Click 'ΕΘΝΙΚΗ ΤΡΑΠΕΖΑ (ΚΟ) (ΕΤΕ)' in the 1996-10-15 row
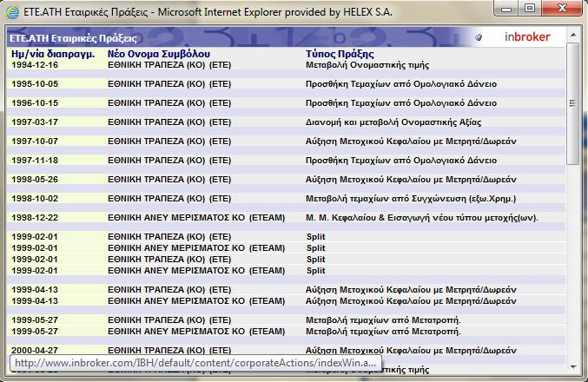 point(169,103)
